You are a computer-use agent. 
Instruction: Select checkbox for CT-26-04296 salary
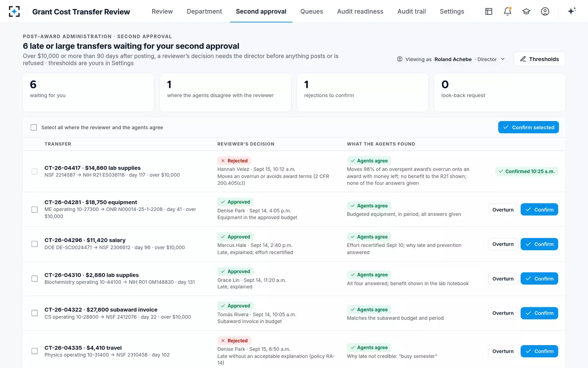(35, 244)
